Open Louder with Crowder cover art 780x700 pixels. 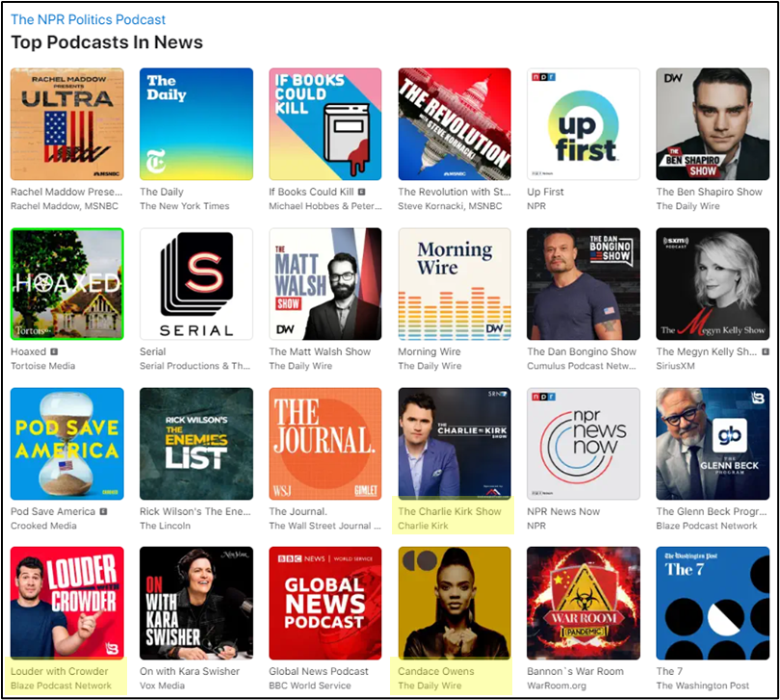pyautogui.click(x=67, y=603)
